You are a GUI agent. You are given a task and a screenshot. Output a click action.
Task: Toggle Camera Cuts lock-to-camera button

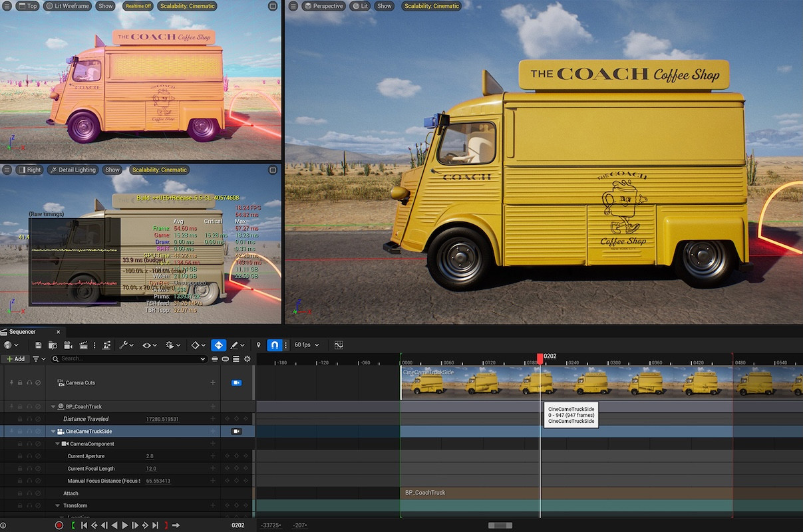[236, 383]
